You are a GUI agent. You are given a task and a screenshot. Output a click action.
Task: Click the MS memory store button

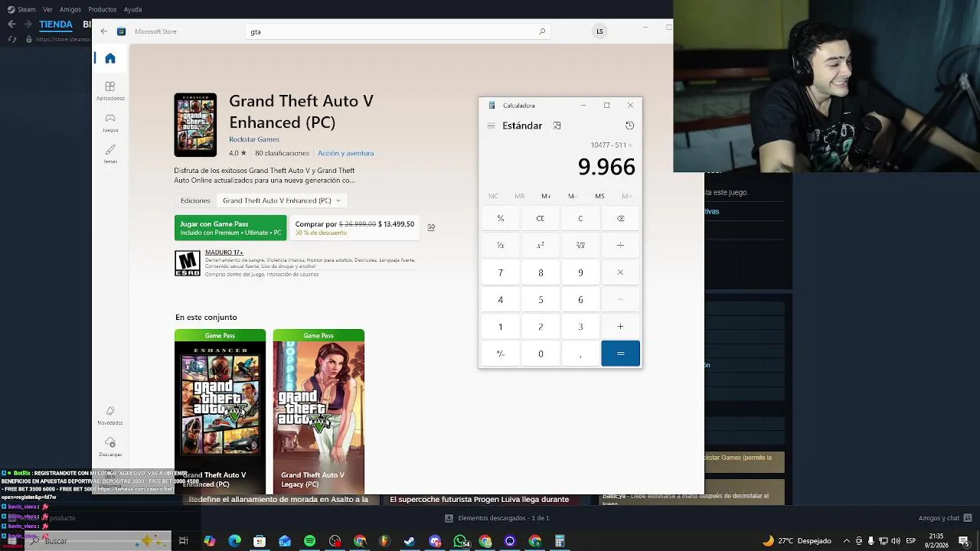599,196
